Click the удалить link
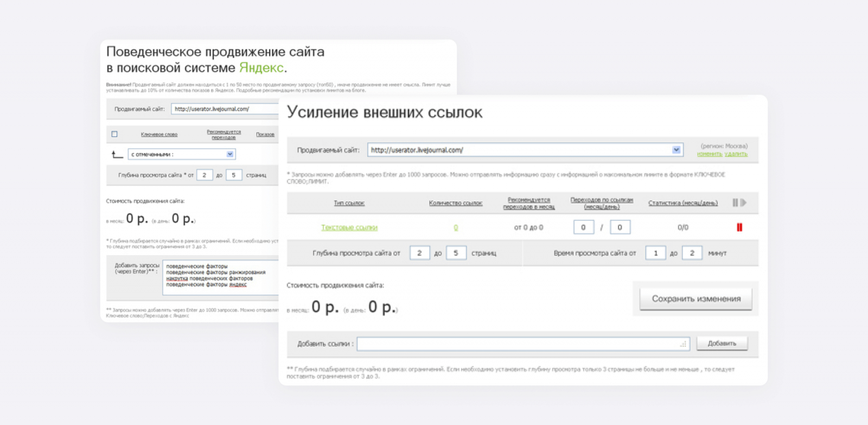The height and width of the screenshot is (425, 868). point(736,154)
